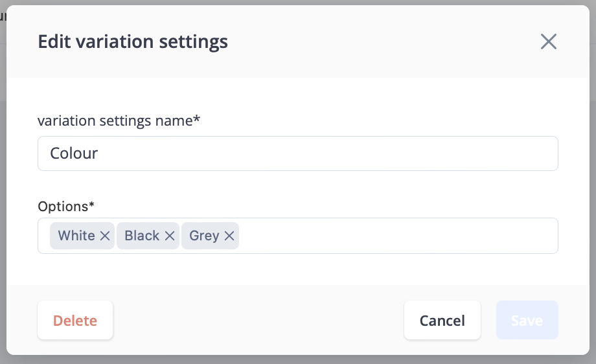596x364 pixels.
Task: Click the Colour text in name field
Action: click(74, 154)
